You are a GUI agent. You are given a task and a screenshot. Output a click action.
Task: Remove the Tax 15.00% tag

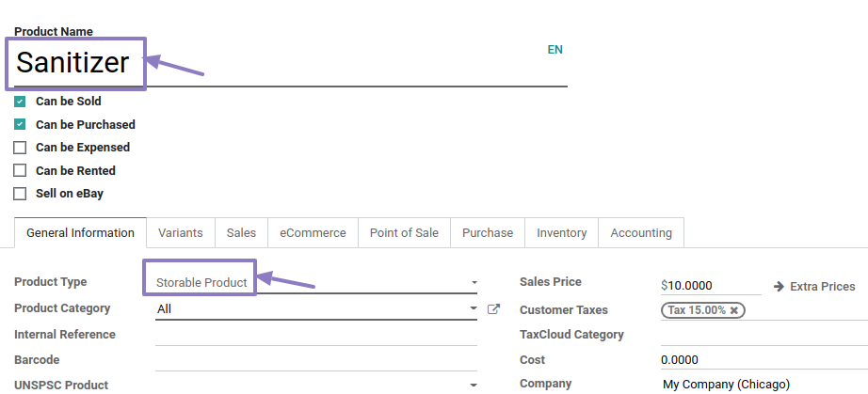[734, 310]
